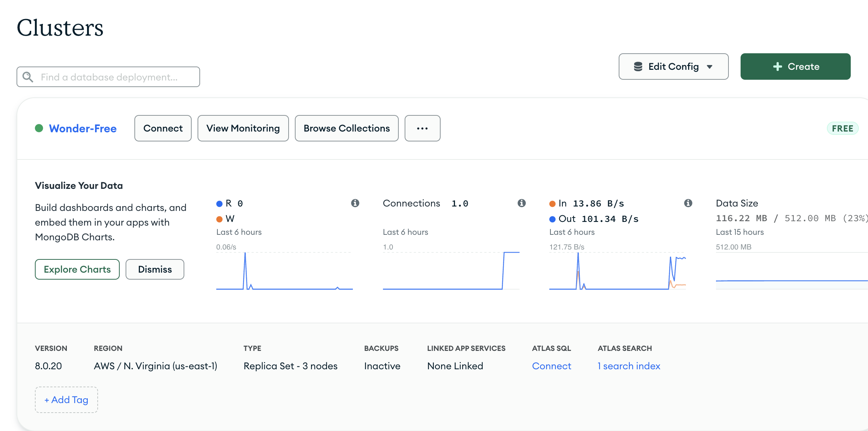Open the 1 search index link
This screenshot has width=868, height=431.
[x=629, y=366]
